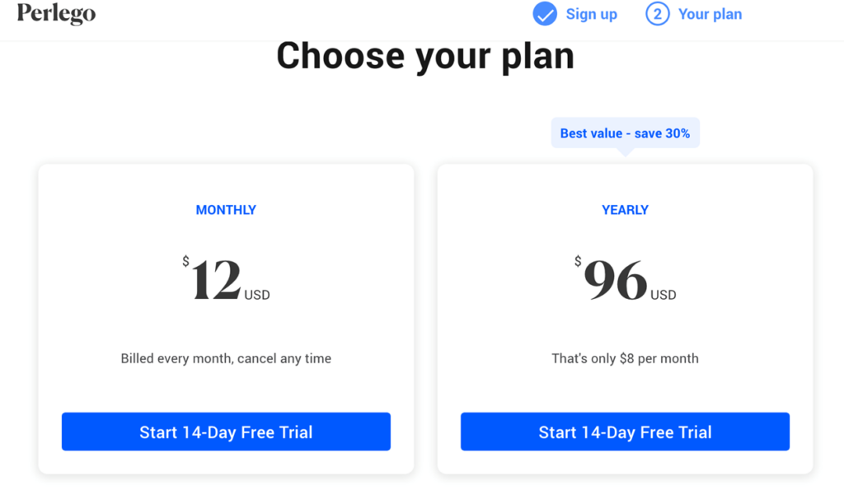Click the dollar sign beside 96
844x504 pixels.
(578, 261)
